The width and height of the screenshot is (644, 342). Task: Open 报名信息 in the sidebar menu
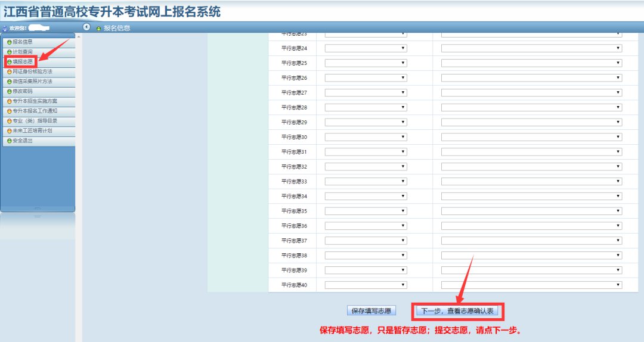[38, 42]
